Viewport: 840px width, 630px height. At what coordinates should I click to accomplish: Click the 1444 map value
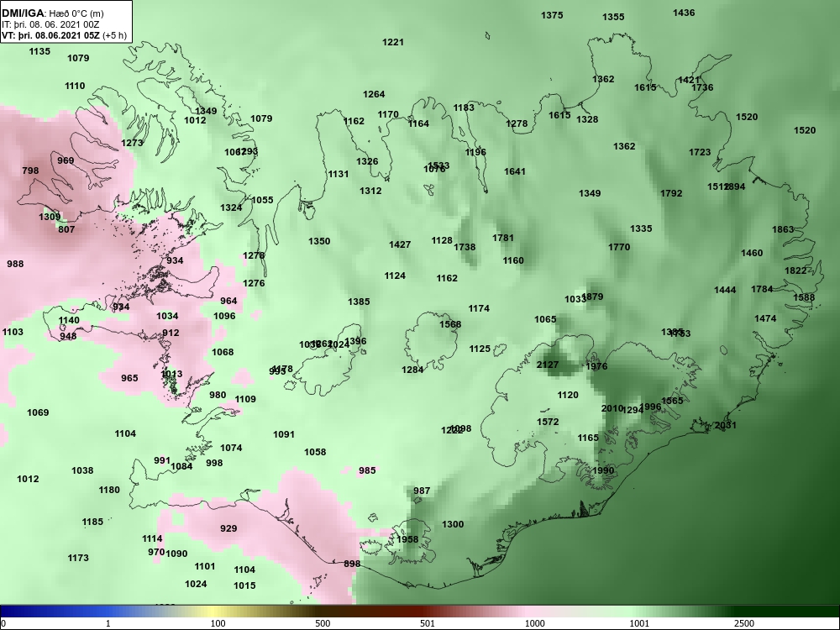(725, 291)
